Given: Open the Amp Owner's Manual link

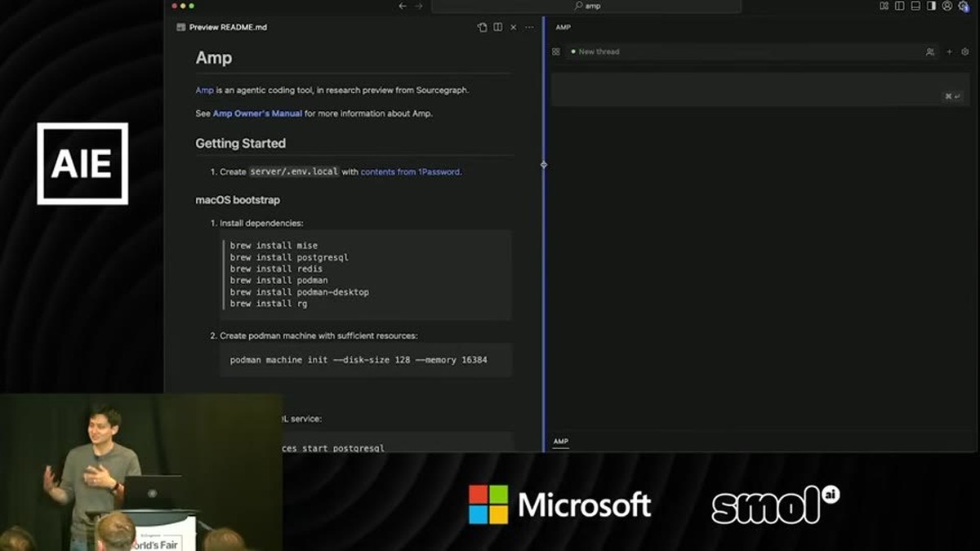Looking at the screenshot, I should (257, 113).
